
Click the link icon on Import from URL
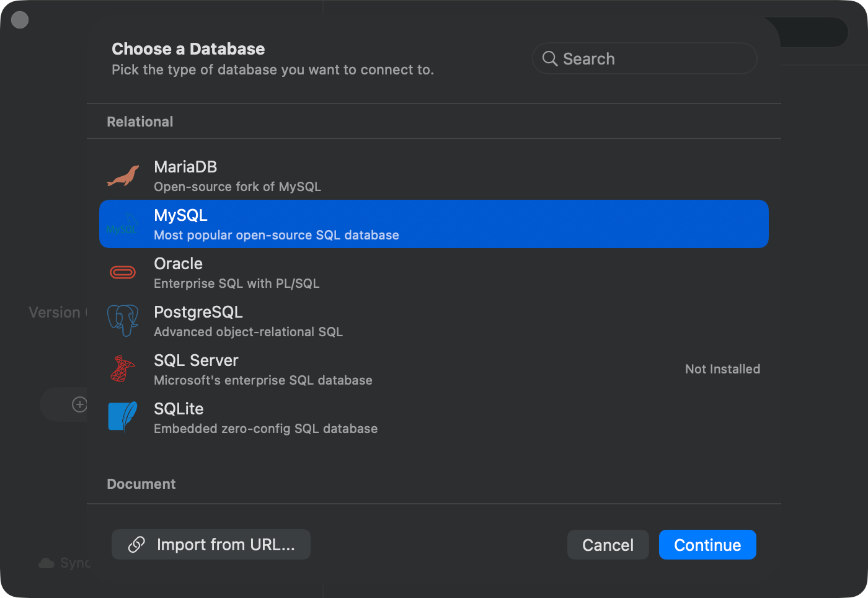tap(136, 545)
